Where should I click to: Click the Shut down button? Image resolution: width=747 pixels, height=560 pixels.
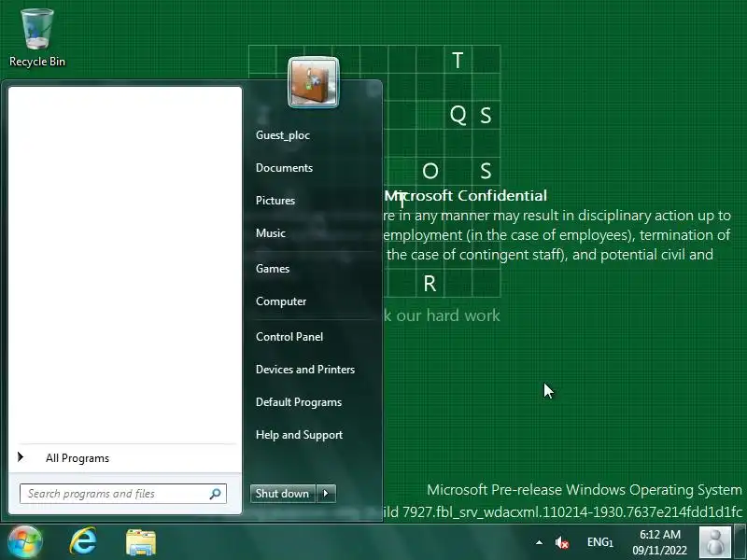click(283, 494)
